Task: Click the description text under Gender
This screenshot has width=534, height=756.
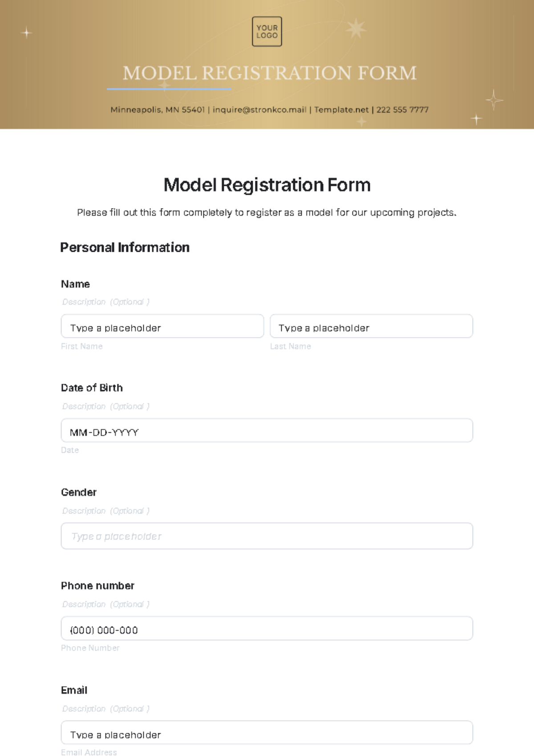Action: pyautogui.click(x=106, y=511)
